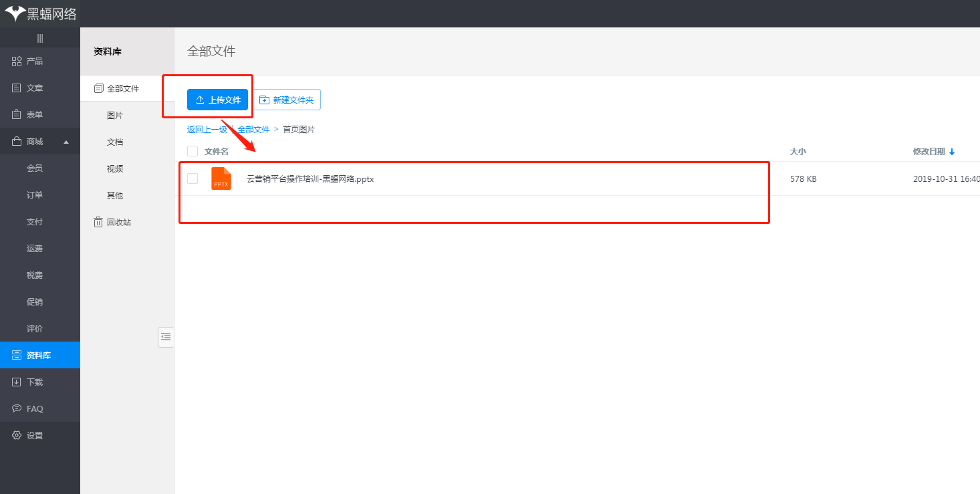Click the FAQ chat bubble icon
This screenshot has width=980, height=494.
point(17,409)
